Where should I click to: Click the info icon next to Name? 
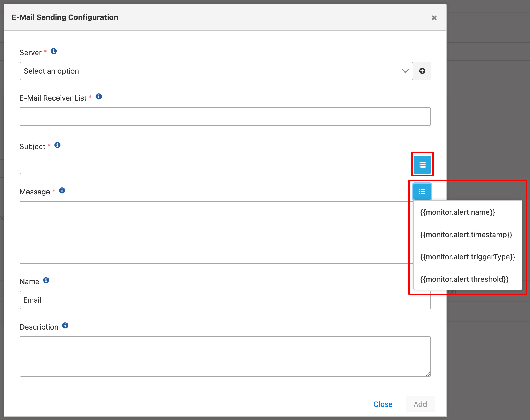[x=46, y=280]
